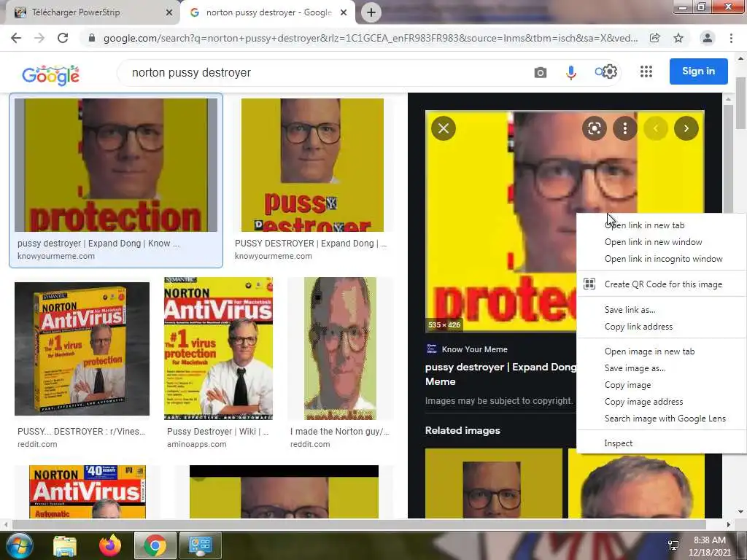Open the PUSSY DESTROYER Expand Dong thumbnail
Image resolution: width=747 pixels, height=560 pixels.
[x=312, y=165]
